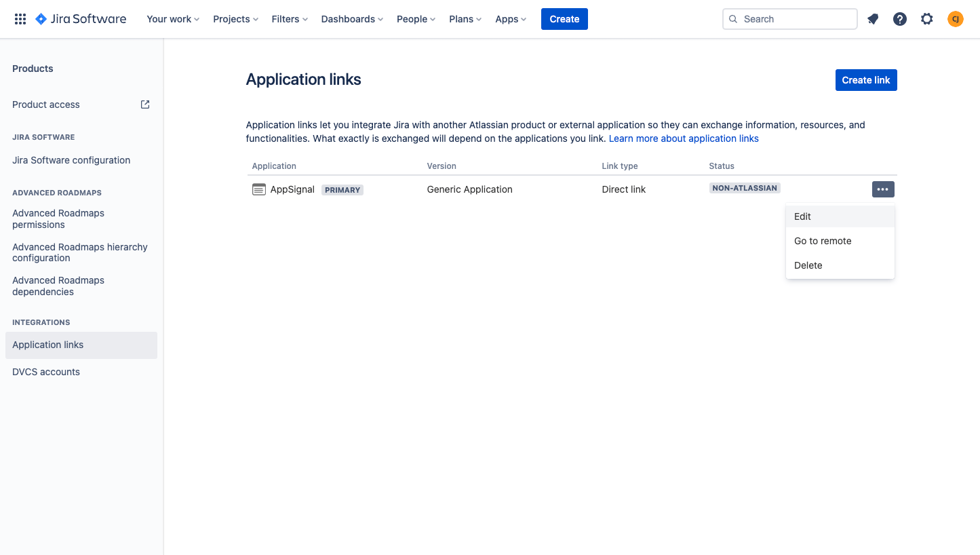
Task: Click the Generic Application version cell
Action: tap(470, 189)
